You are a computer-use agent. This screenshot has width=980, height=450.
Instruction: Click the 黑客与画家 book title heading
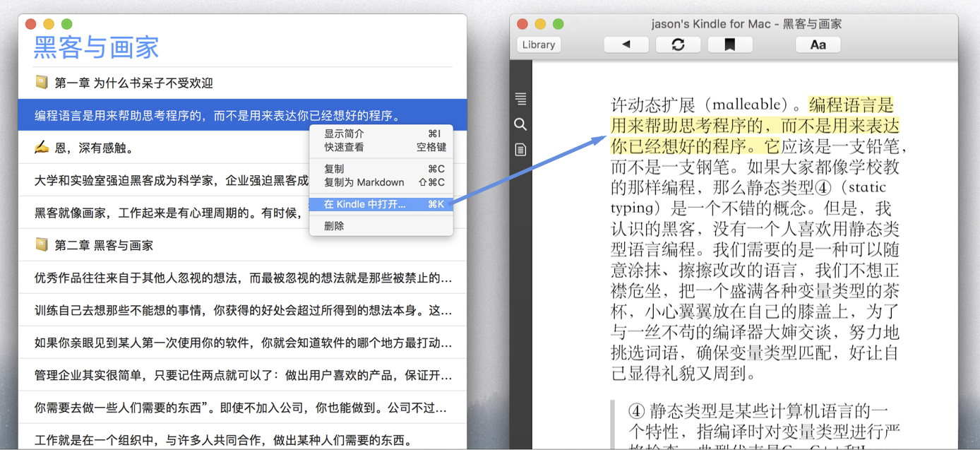(97, 47)
